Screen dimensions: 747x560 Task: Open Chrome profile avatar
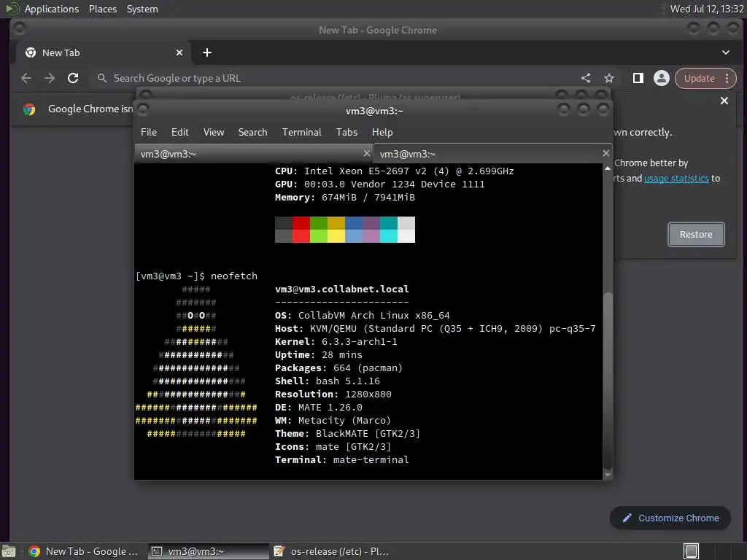pos(661,78)
